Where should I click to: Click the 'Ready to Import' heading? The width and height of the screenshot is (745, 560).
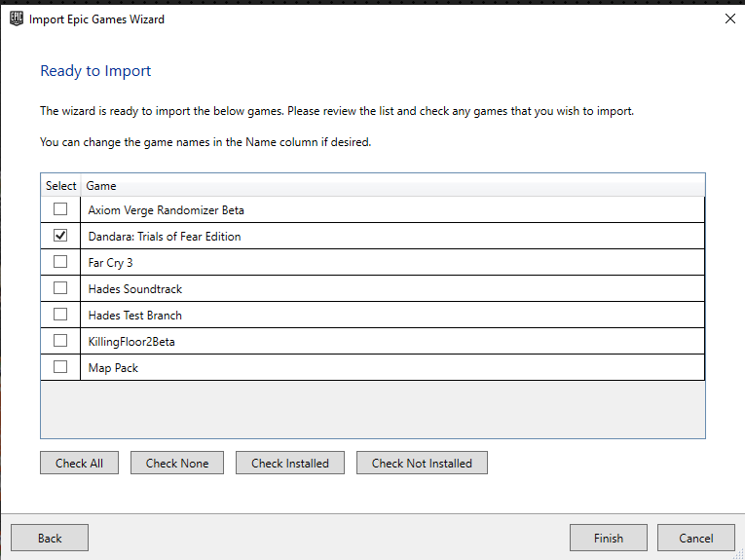95,71
